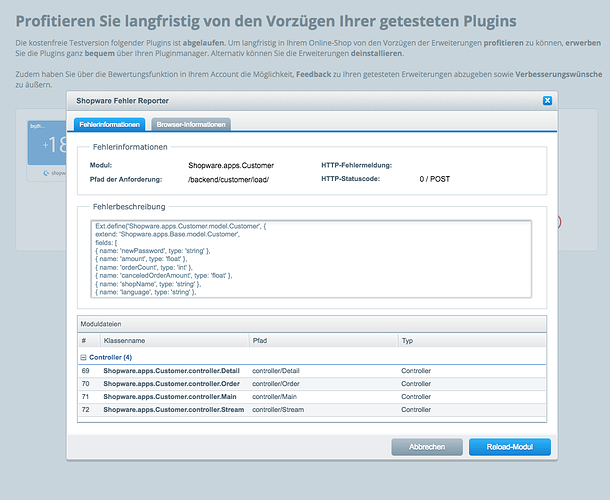Click the # column header

(89, 340)
